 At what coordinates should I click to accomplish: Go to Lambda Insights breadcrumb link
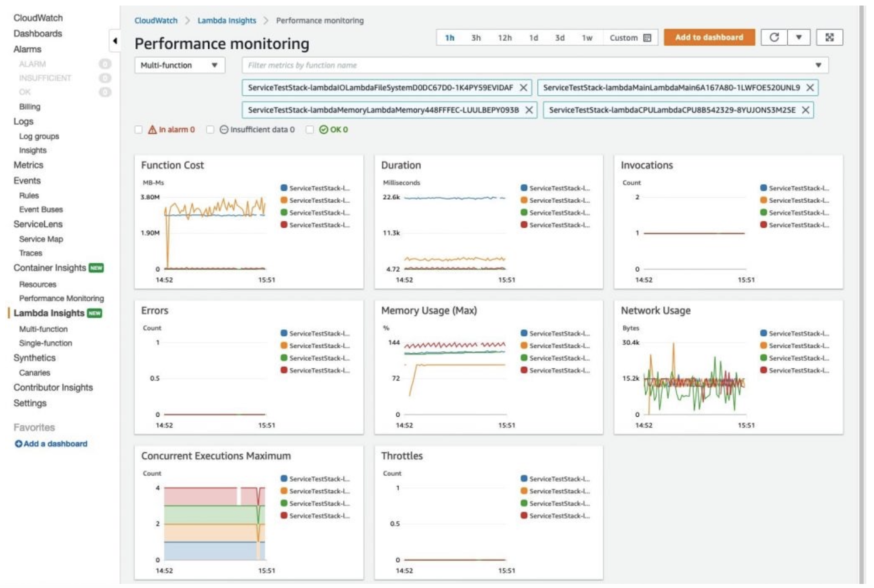(x=227, y=21)
